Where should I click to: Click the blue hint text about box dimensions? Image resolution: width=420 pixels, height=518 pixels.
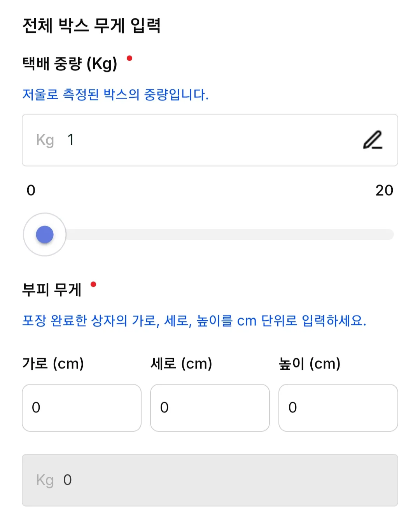click(x=194, y=321)
